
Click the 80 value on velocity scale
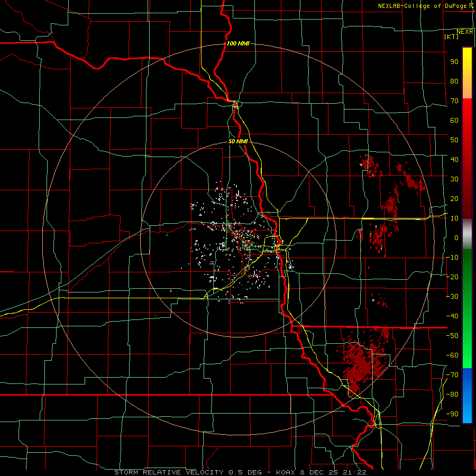click(454, 81)
